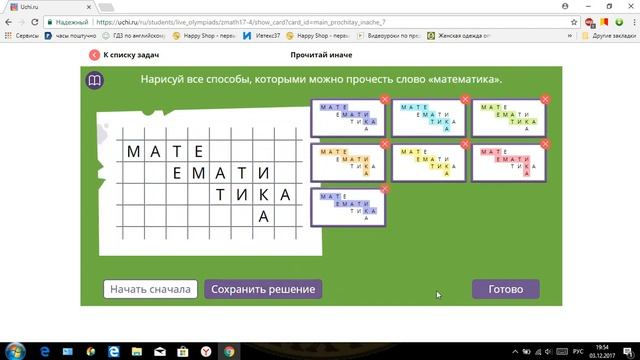Open the green-highlighted solution thumbnail

[509, 118]
